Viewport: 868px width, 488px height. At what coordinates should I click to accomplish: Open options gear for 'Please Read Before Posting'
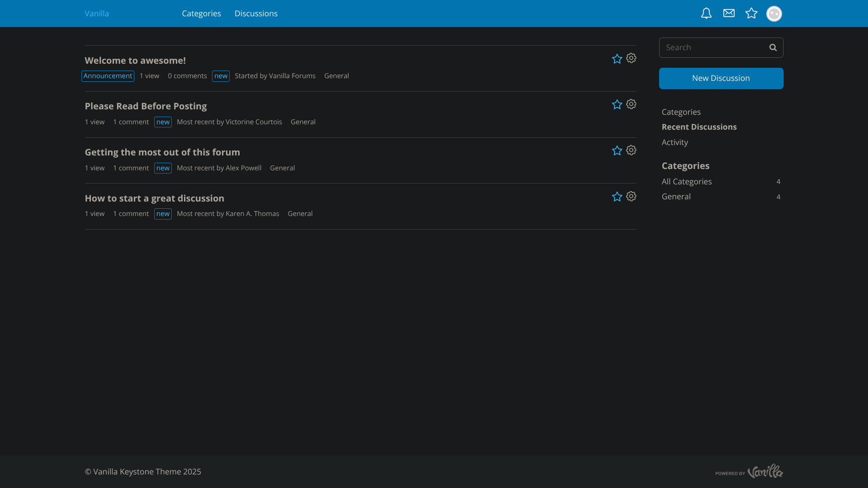[631, 104]
